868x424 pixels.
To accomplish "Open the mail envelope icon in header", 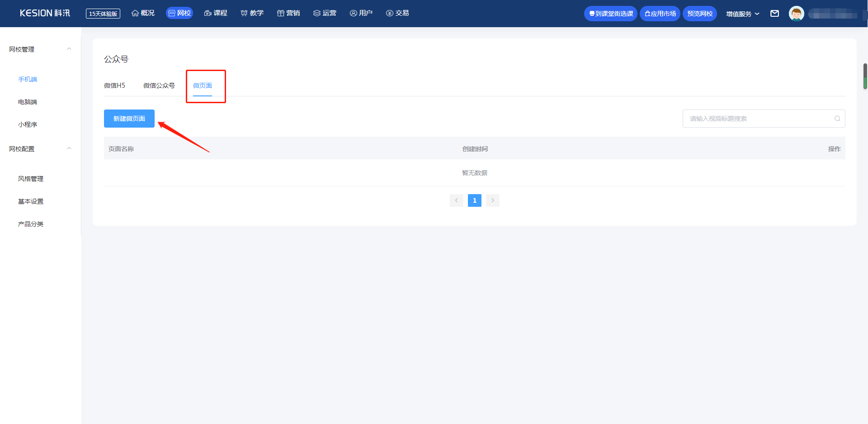I will tap(774, 14).
